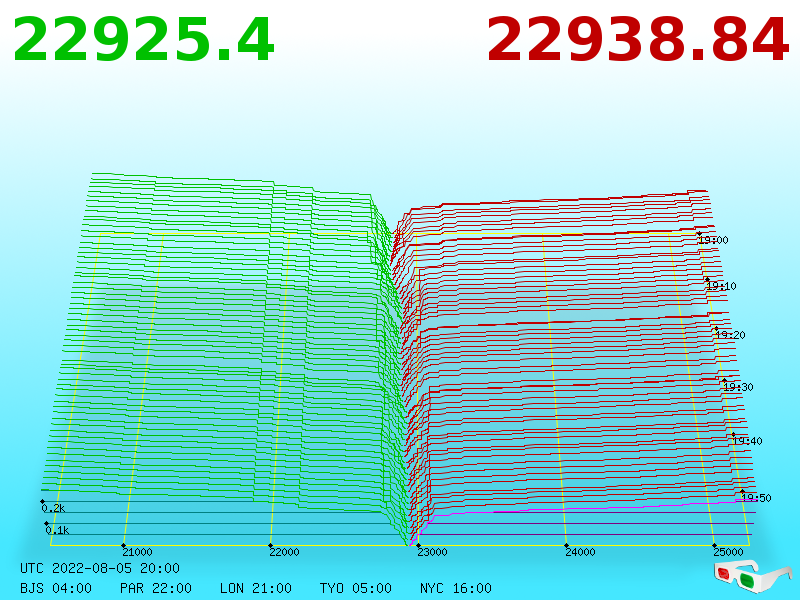800x600 pixels.
Task: Click the 24000 price axis label
Action: [x=580, y=552]
